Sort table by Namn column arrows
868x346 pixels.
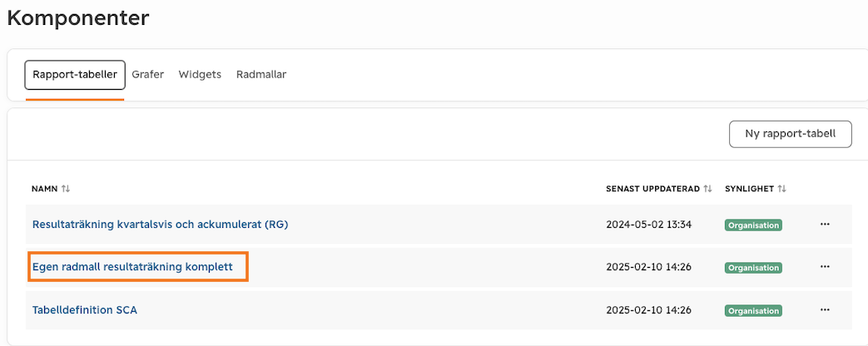(x=66, y=189)
